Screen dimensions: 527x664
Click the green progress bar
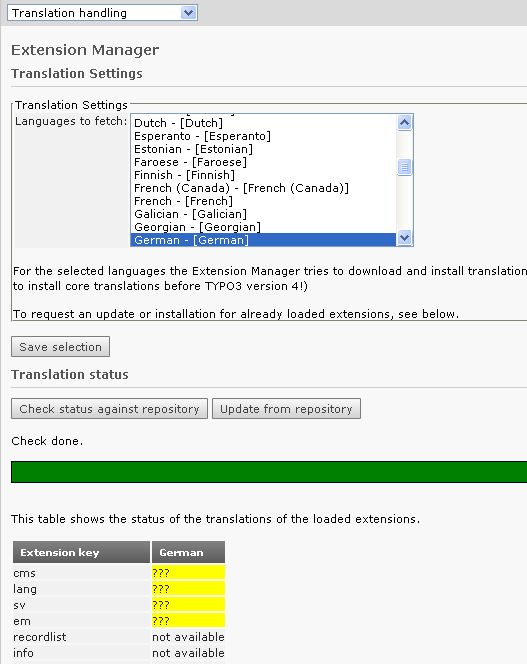tap(269, 472)
